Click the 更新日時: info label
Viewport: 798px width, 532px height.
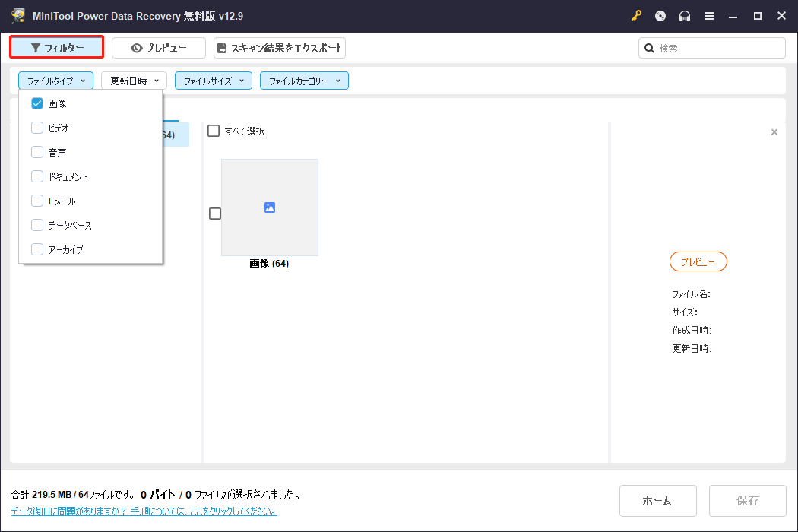coord(692,349)
